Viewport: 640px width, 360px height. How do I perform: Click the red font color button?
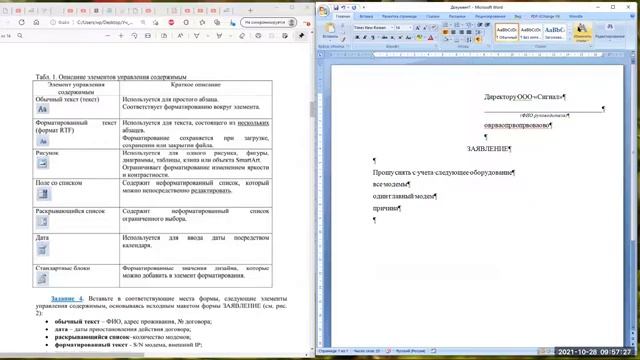430,38
